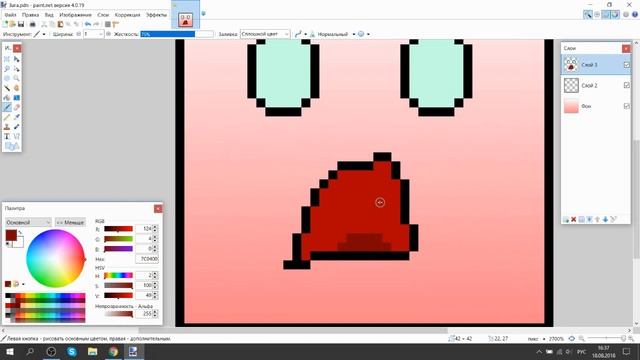Click the Меньше button in palette
The height and width of the screenshot is (360, 640).
70,222
